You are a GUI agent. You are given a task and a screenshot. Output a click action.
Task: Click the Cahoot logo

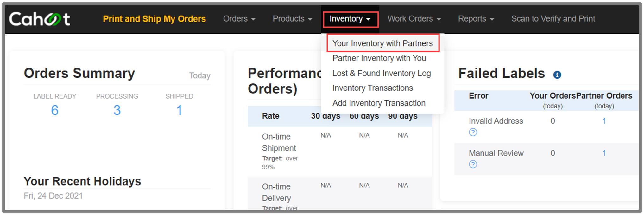[x=40, y=19]
